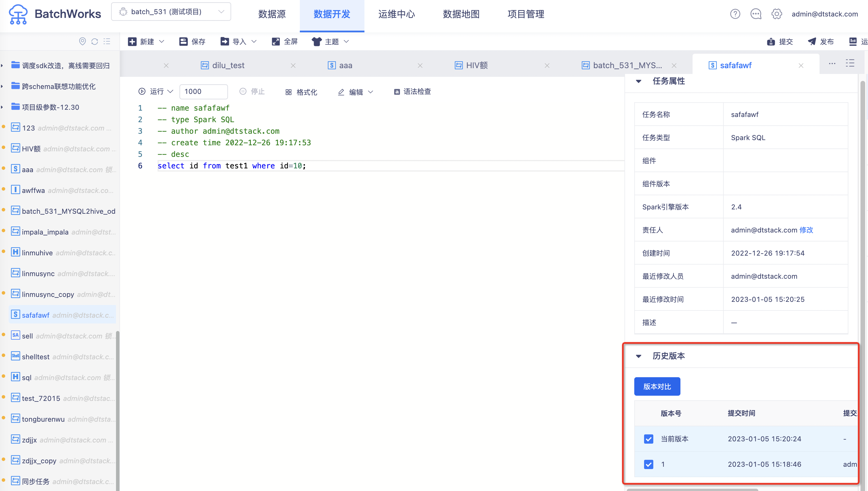This screenshot has height=491, width=868.
Task: Close the aaa tab
Action: 420,66
